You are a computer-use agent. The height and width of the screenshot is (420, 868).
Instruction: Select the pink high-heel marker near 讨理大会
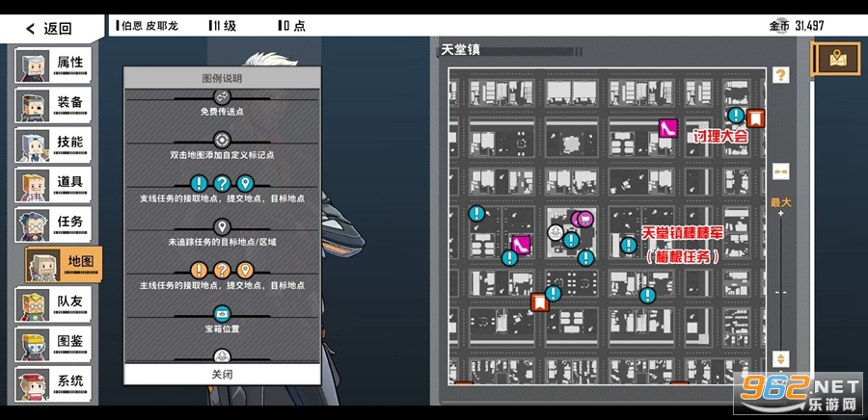point(668,128)
